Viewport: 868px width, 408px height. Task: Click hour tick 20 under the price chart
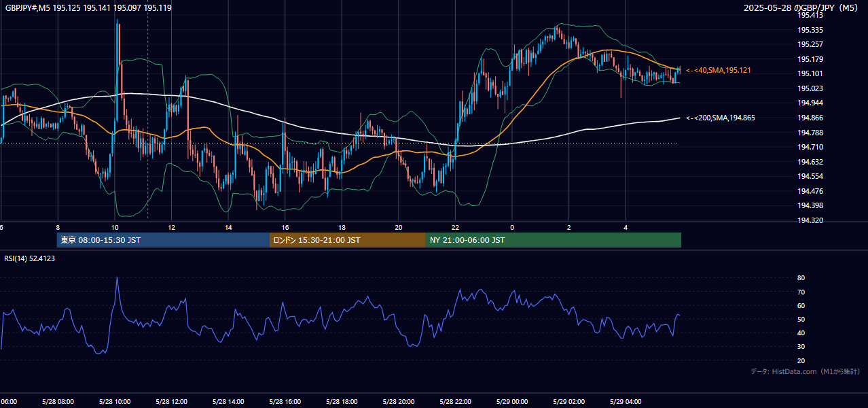tap(398, 228)
